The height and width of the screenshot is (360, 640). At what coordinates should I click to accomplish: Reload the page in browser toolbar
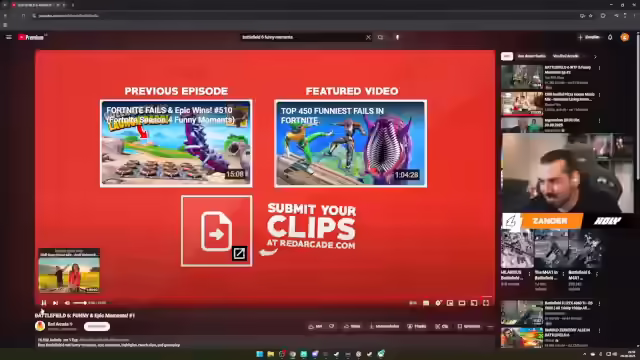[x=23, y=16]
